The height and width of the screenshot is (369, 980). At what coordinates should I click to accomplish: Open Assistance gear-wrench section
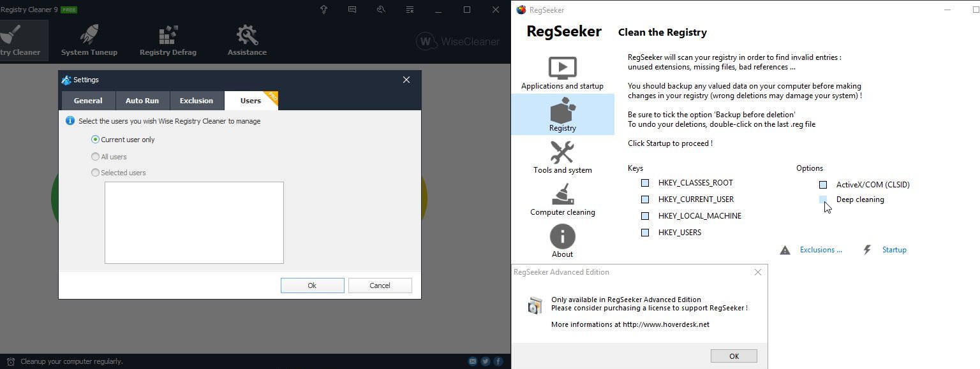pos(247,40)
